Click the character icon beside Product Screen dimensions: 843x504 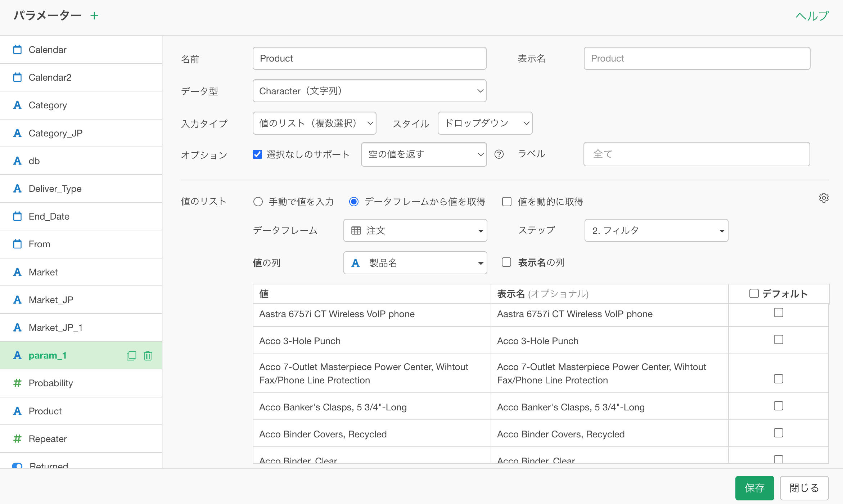coord(17,411)
